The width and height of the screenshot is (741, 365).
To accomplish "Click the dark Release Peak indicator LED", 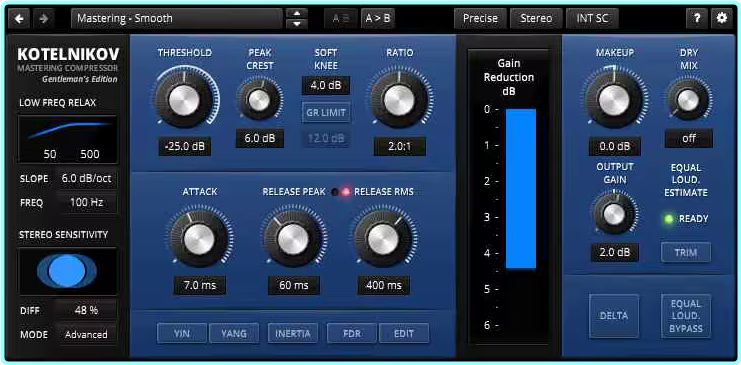I will click(x=335, y=192).
